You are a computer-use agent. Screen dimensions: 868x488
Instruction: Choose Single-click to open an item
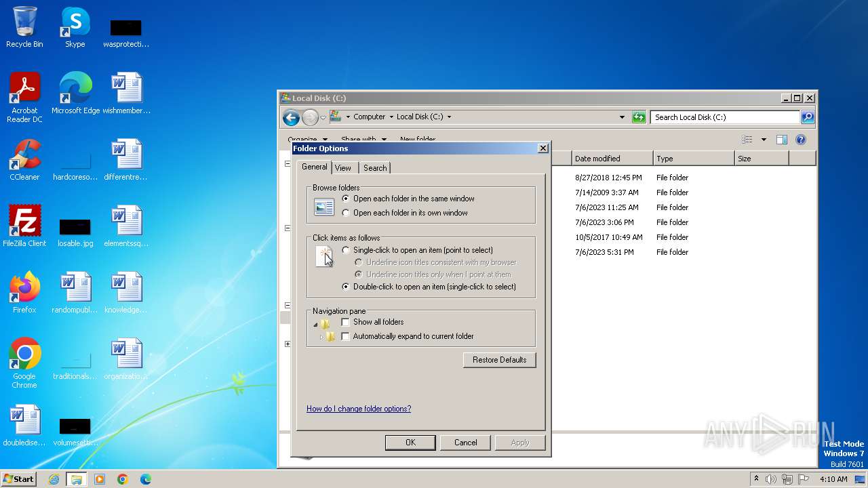(x=347, y=250)
